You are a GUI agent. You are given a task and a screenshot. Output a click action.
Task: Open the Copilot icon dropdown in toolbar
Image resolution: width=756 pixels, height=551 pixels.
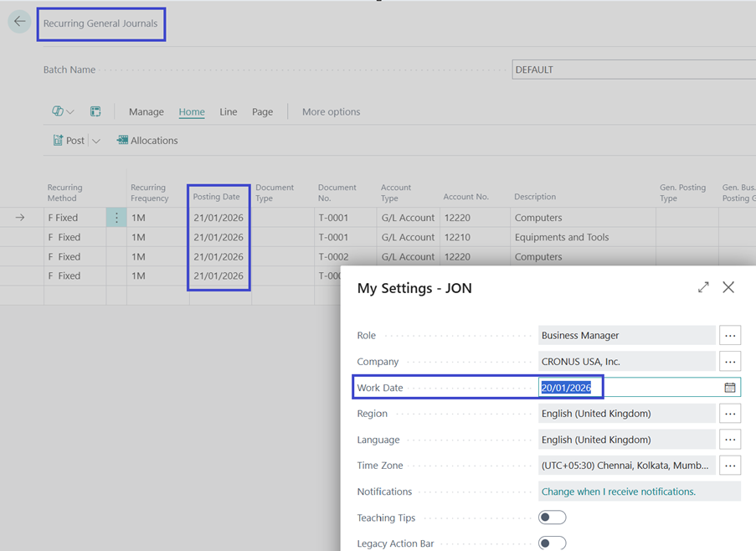click(63, 111)
